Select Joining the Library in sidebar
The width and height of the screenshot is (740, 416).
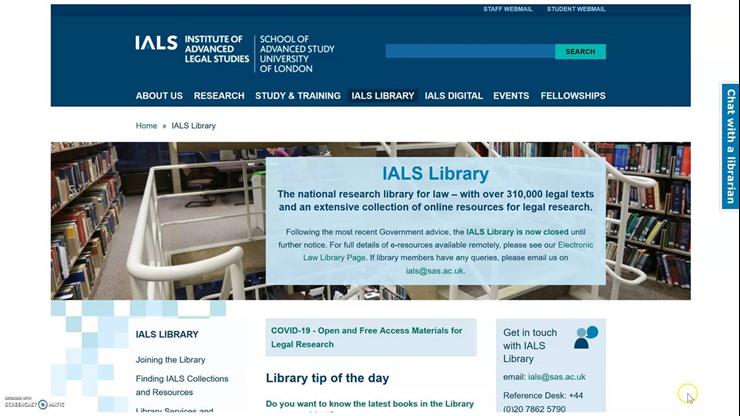(170, 360)
